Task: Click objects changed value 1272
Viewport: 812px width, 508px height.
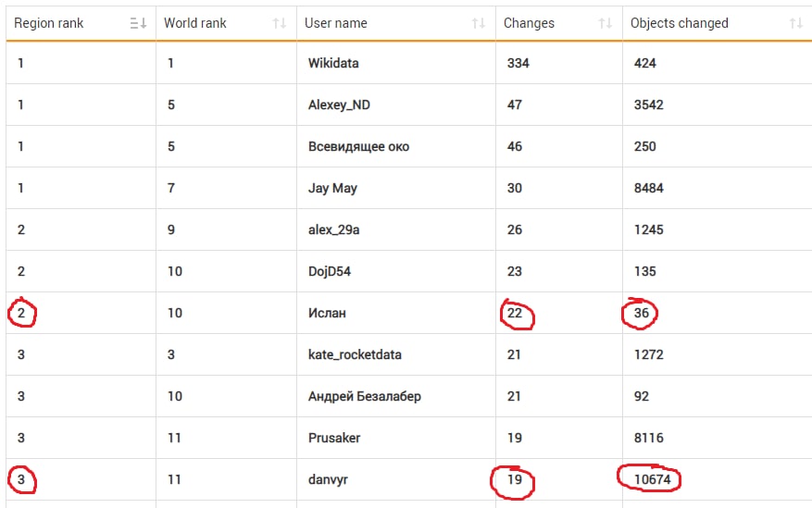Action: click(x=649, y=355)
